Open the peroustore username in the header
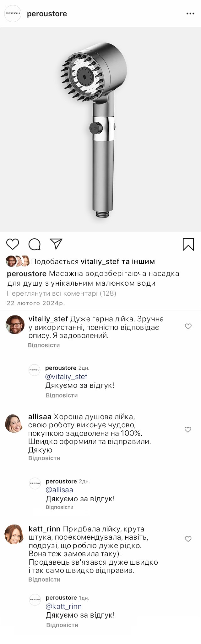The image size is (201, 644). click(47, 14)
